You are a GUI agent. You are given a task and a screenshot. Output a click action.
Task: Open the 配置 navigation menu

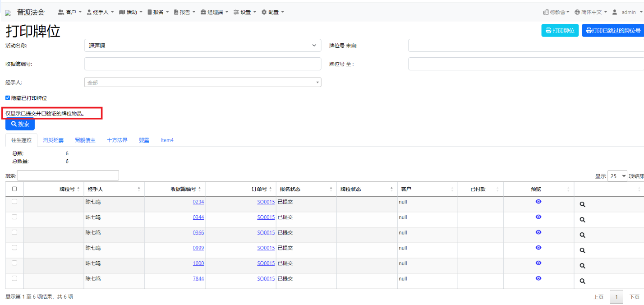[273, 12]
